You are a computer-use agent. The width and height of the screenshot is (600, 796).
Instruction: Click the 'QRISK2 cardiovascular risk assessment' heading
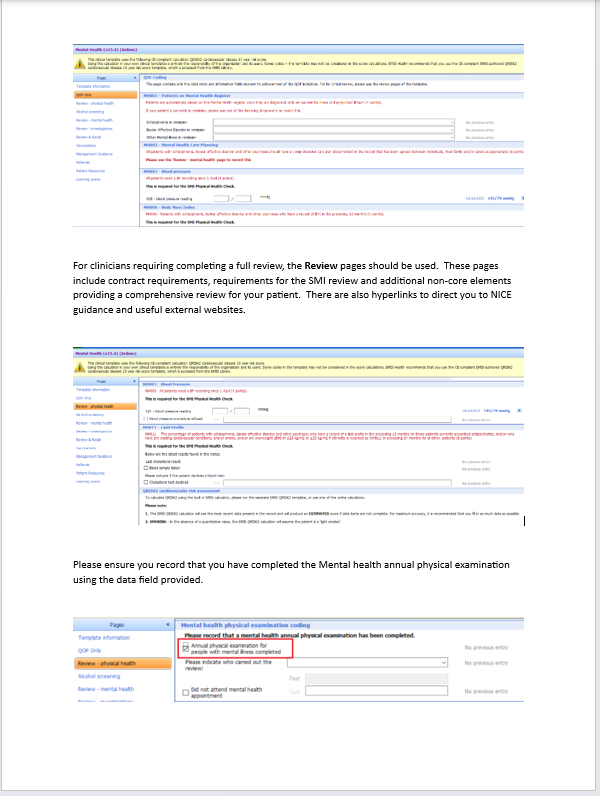pyautogui.click(x=182, y=491)
